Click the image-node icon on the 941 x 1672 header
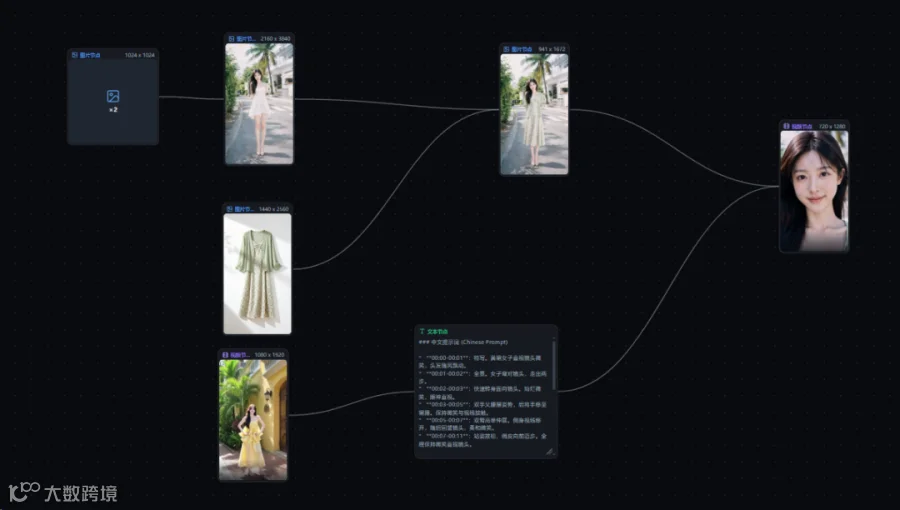Screen dimensions: 900x510 506,49
